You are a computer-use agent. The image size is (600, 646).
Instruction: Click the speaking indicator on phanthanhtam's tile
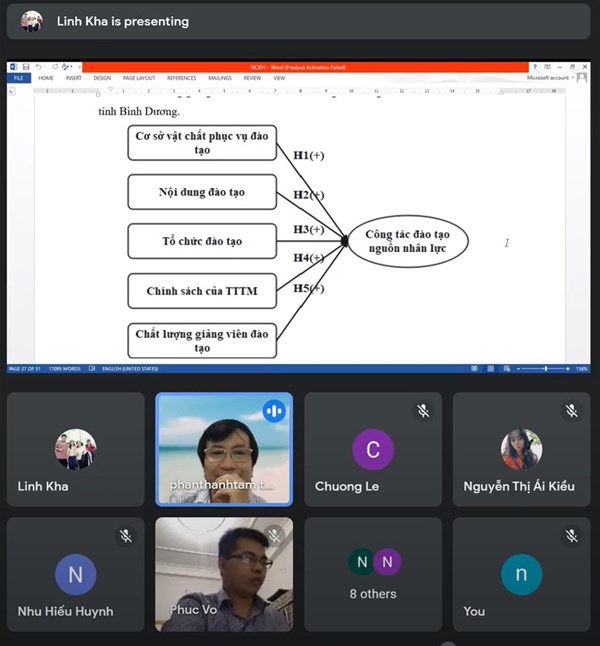tap(273, 411)
